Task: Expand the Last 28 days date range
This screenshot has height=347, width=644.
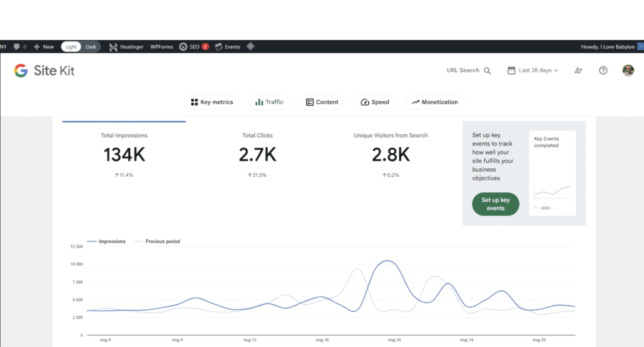Action: tap(533, 70)
